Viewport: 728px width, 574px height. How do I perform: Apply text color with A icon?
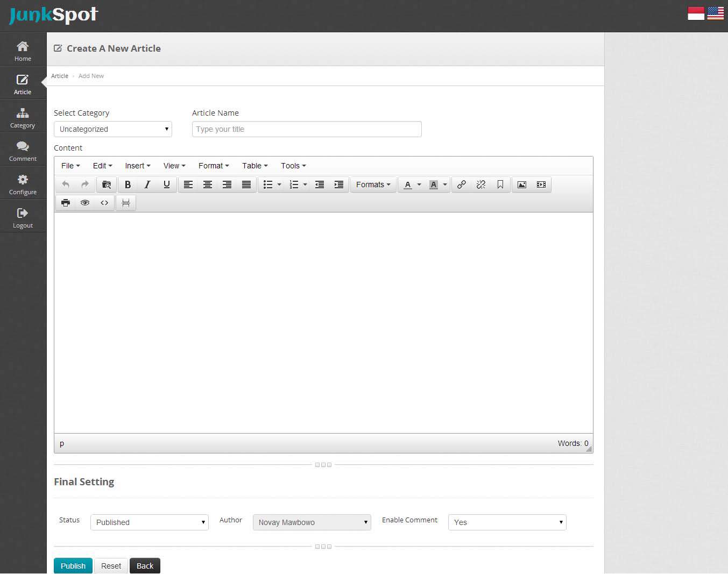coord(408,185)
